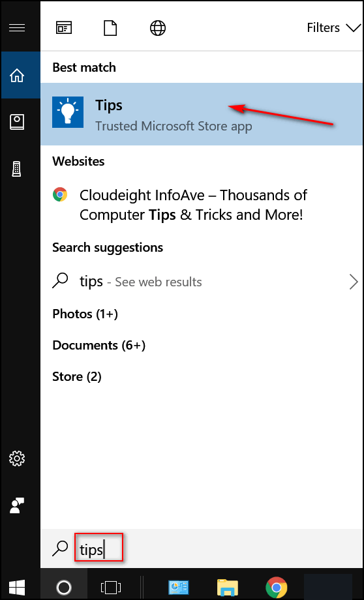The height and width of the screenshot is (600, 364).
Task: Select the Store (2) category
Action: click(76, 377)
